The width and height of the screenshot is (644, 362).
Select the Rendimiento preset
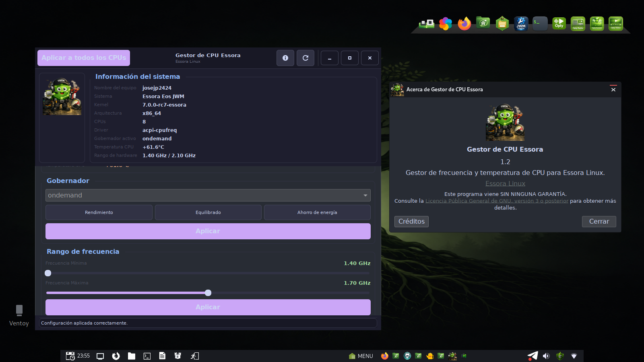[x=99, y=212]
